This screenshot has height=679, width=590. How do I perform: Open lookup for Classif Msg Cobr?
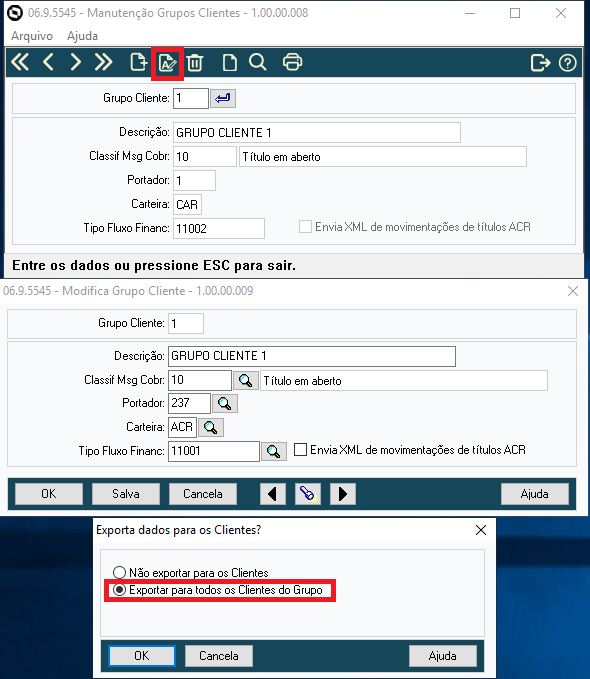coord(246,381)
